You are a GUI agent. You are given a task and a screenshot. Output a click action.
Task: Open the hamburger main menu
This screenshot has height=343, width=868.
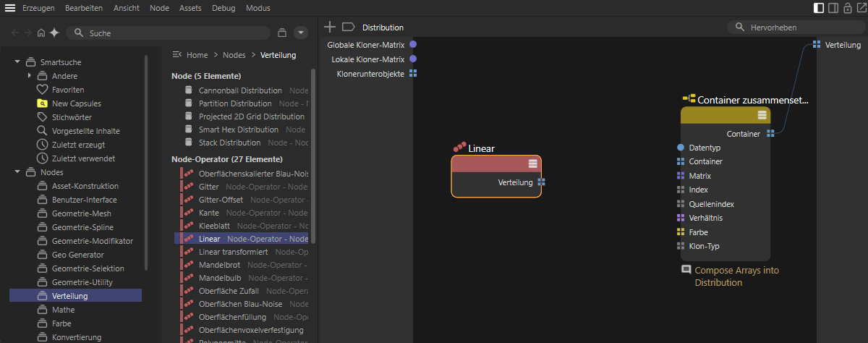10,8
